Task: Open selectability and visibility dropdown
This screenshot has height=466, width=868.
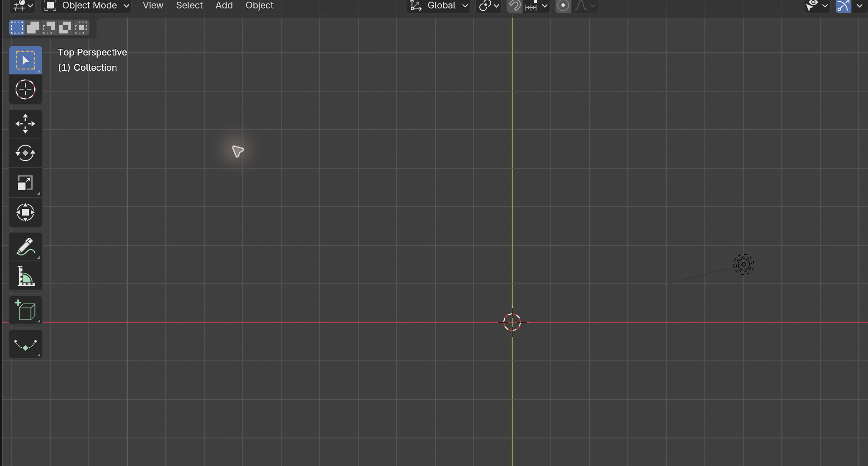Action: point(817,6)
